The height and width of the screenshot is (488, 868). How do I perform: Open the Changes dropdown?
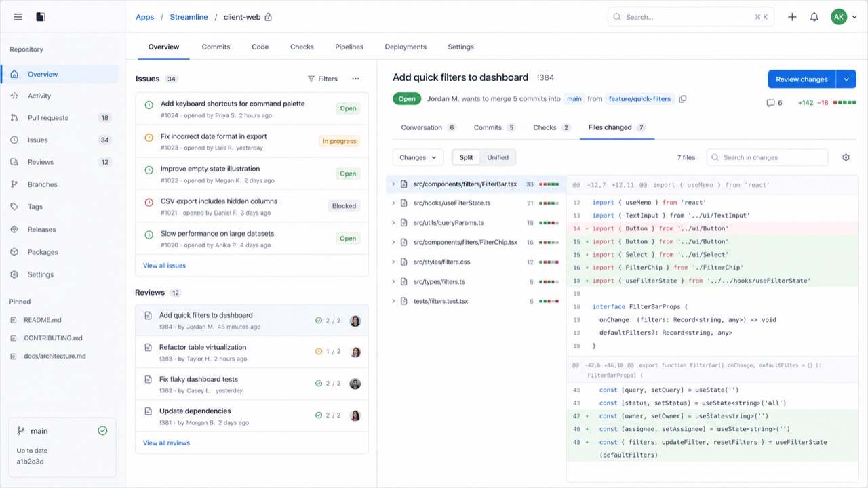click(418, 157)
